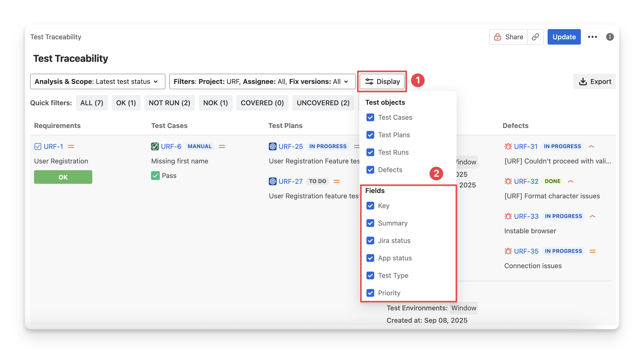Click the green OK status bar
644x354 pixels.
click(x=63, y=177)
